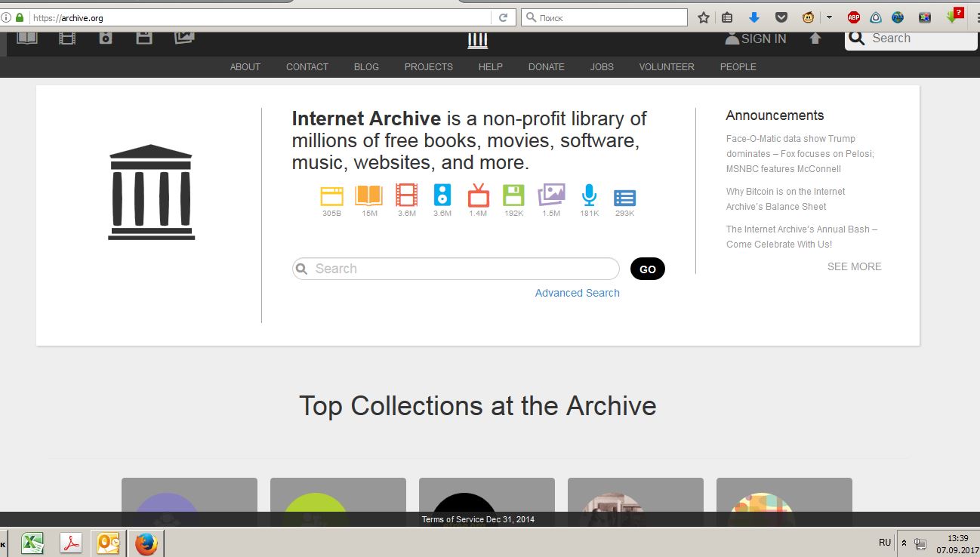Viewport: 980px width, 557px height.
Task: View site information icon in address bar
Action: 5,17
